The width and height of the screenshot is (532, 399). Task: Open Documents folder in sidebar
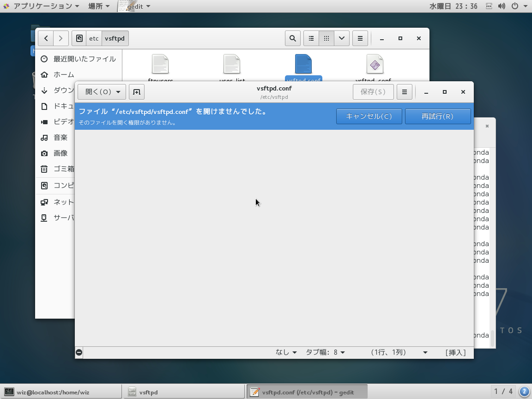[x=56, y=106]
